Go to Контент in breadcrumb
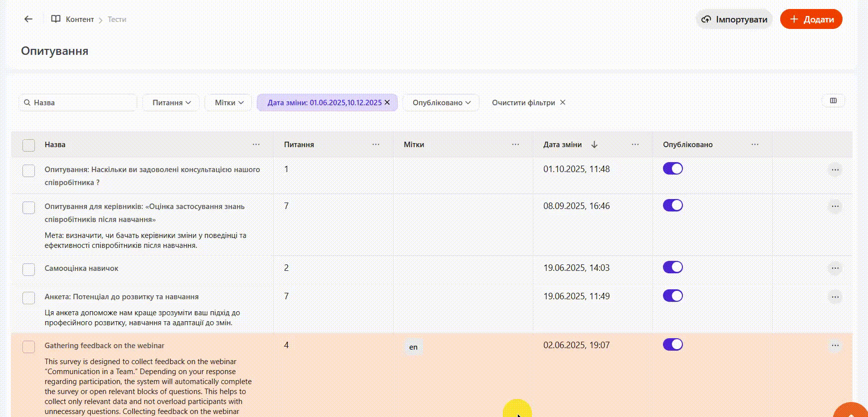This screenshot has height=417, width=868. (79, 19)
